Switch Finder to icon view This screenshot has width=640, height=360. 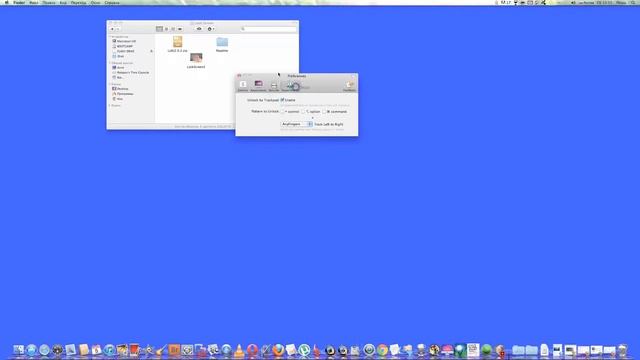tap(160, 29)
